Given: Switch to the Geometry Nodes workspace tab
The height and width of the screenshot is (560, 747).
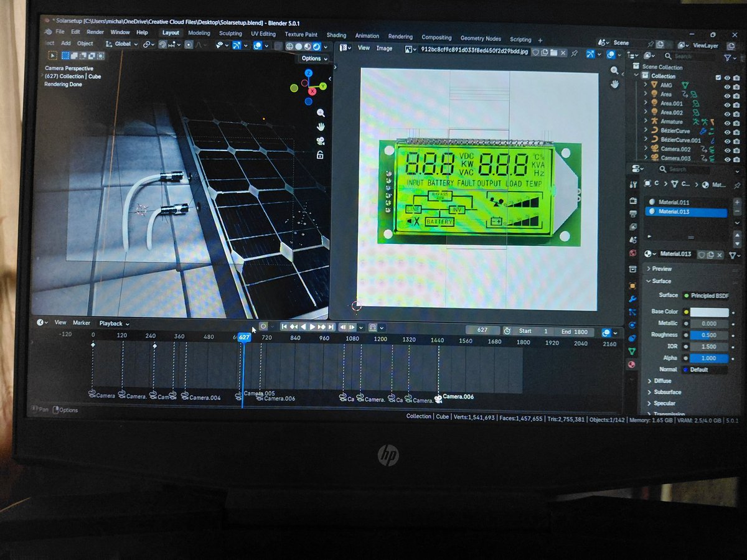Looking at the screenshot, I should pos(481,38).
